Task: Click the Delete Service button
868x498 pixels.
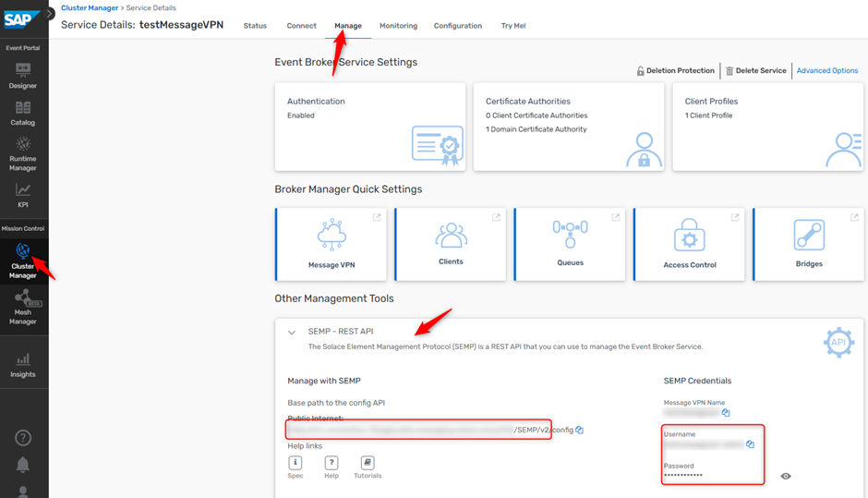Action: click(755, 71)
